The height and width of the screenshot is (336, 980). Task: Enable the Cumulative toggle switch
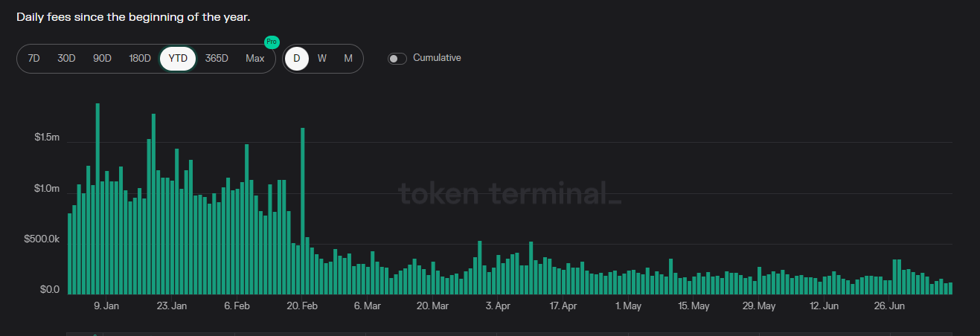397,59
